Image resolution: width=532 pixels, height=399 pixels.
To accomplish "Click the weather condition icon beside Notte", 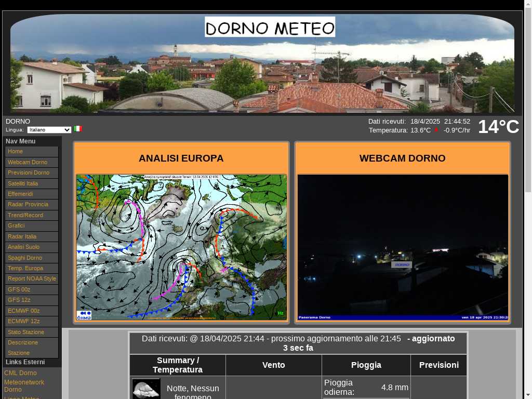I will pos(146,389).
